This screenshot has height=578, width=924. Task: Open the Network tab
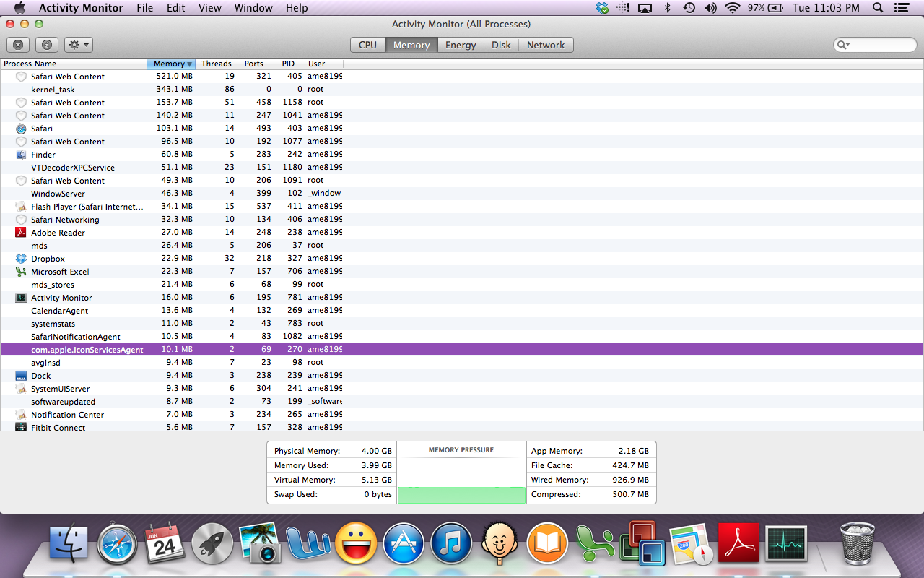[x=546, y=45]
